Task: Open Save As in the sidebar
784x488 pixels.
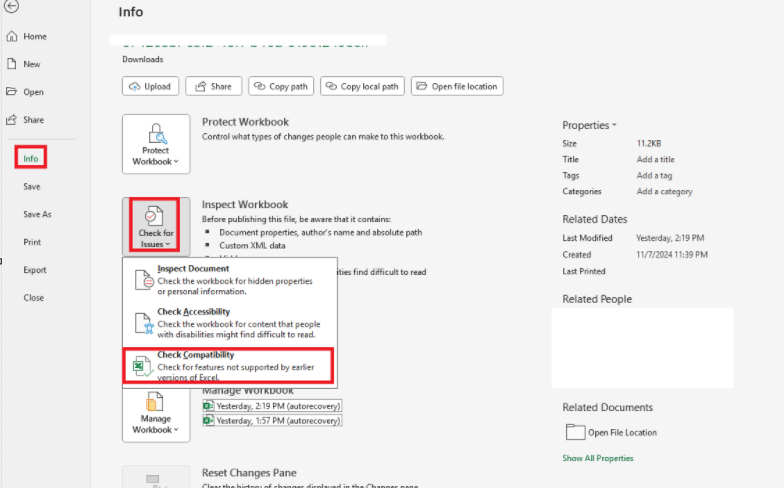Action: [37, 214]
